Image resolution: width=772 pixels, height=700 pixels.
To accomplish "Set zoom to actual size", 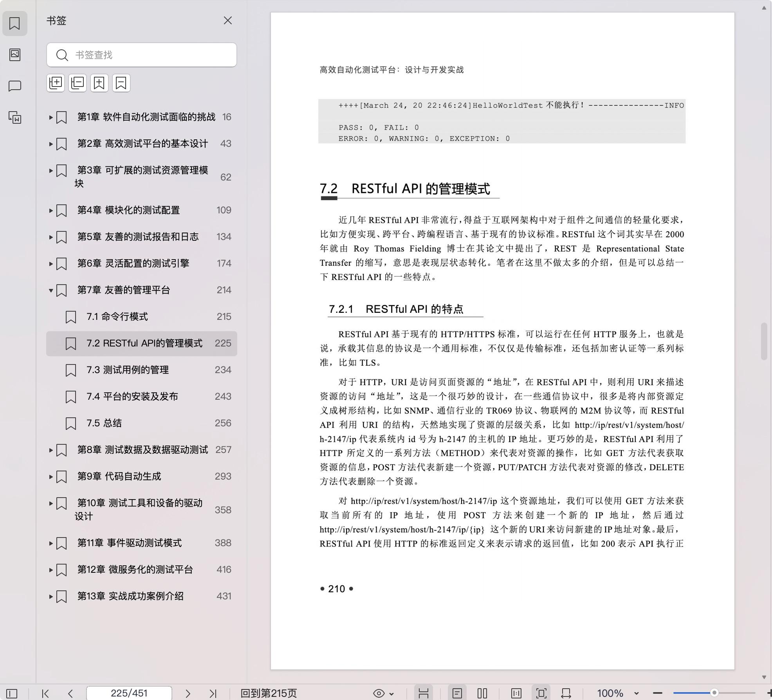I will pos(516,693).
